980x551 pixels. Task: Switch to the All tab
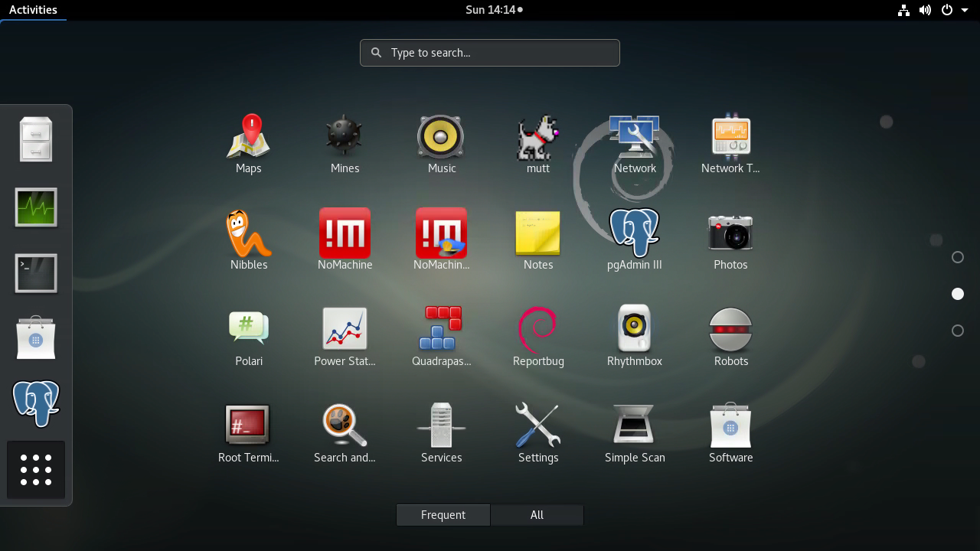pyautogui.click(x=537, y=515)
